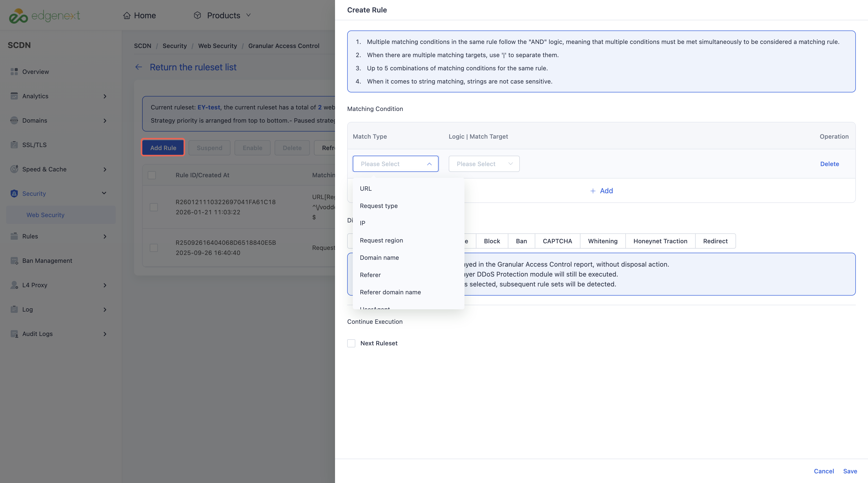The width and height of the screenshot is (868, 483).
Task: Expand the Domains submenu arrow
Action: point(105,121)
